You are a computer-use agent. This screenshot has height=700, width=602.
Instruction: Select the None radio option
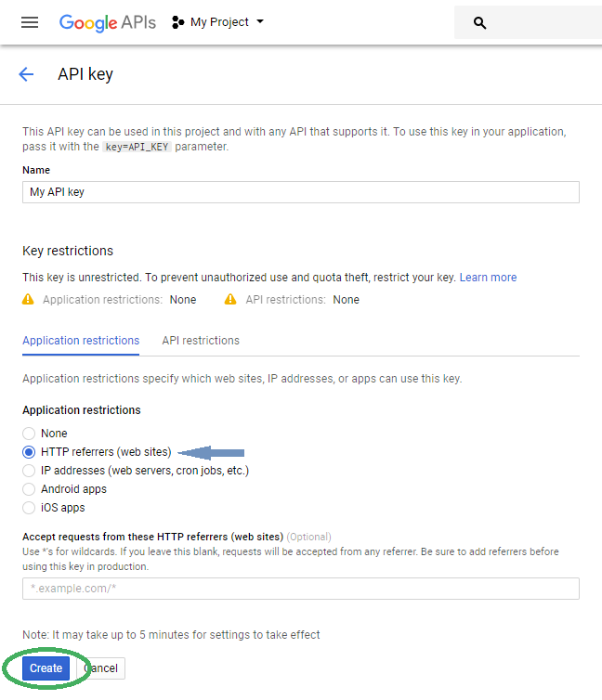(29, 434)
